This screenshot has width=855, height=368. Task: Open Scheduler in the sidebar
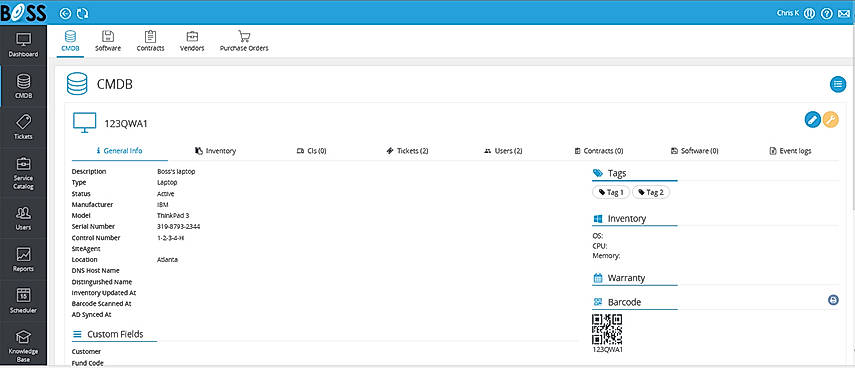coord(23,300)
